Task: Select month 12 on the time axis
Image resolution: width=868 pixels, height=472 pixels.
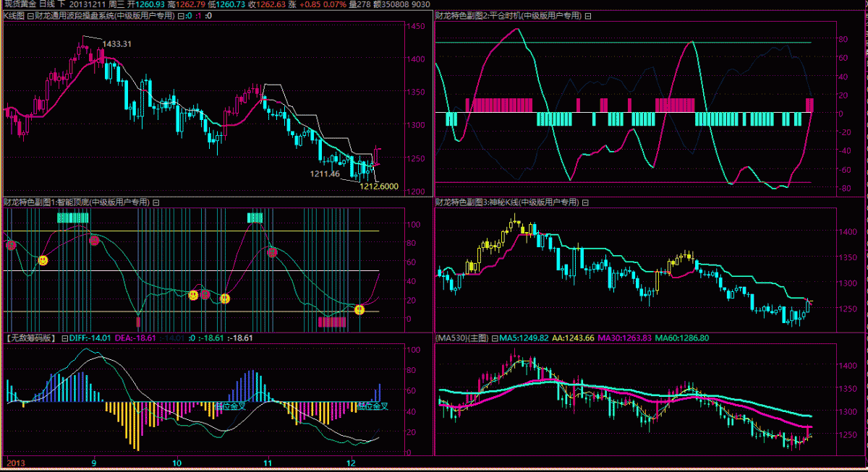Action: [x=352, y=462]
